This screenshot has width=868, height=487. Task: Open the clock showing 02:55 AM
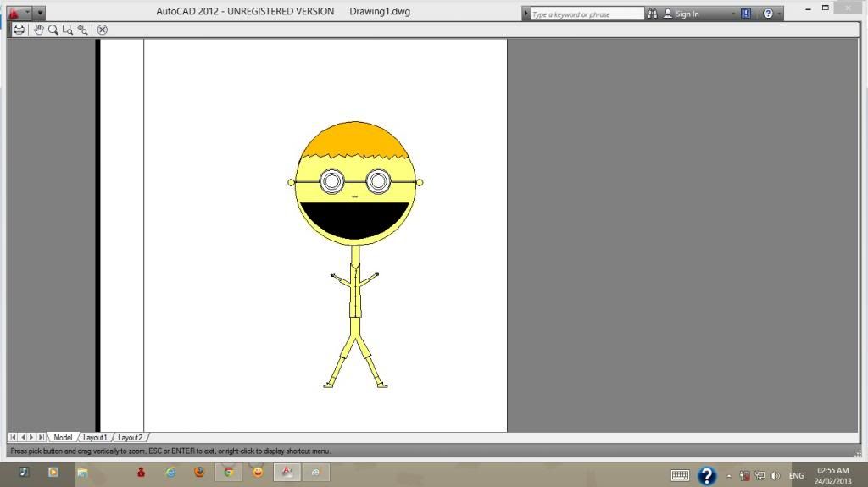point(832,475)
